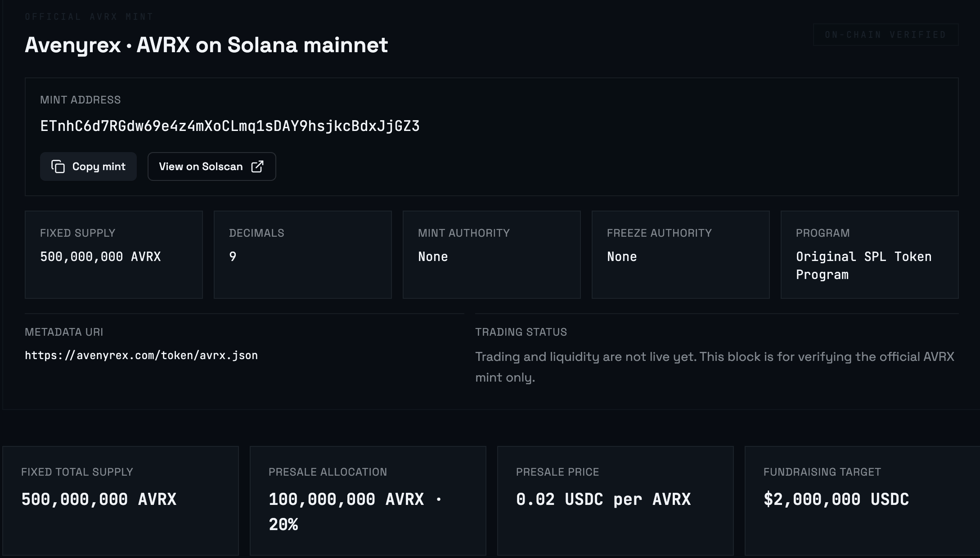
Task: Click the Fixed Supply value 500,000,000 AVRX
Action: [x=100, y=256]
